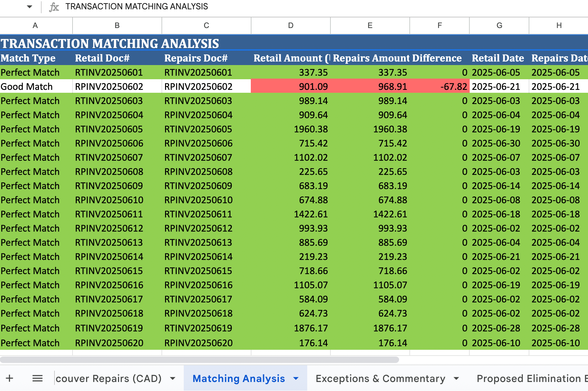
Task: Select retail date cell 2025-06-28
Action: coord(499,328)
